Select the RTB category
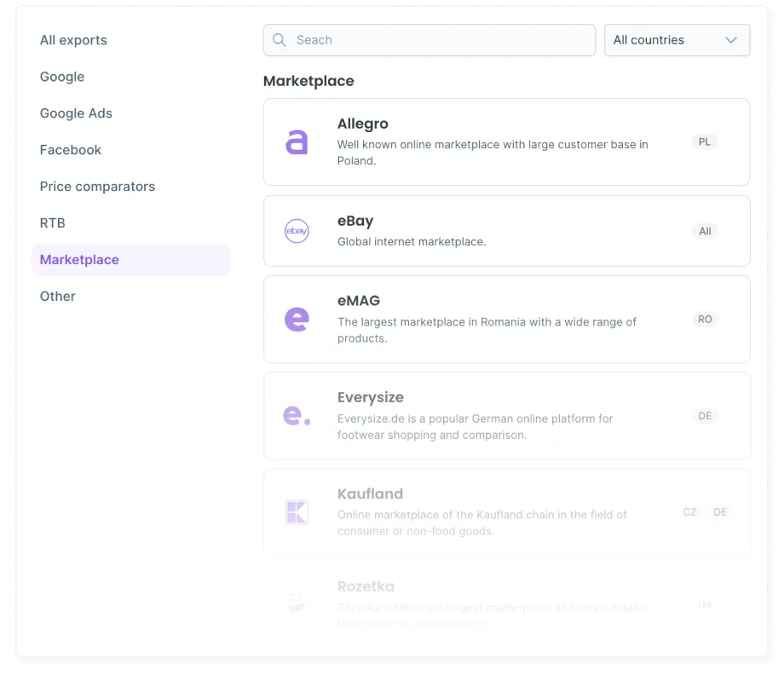The width and height of the screenshot is (784, 675). tap(53, 222)
